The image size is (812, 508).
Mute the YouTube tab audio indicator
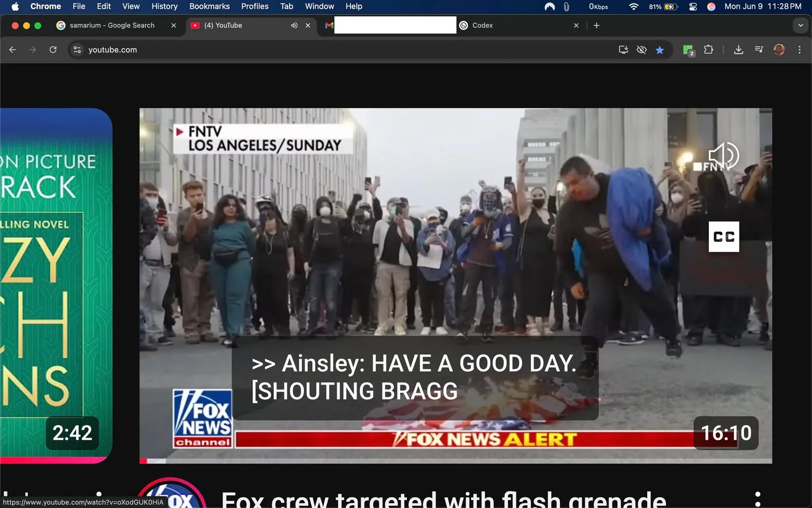click(x=294, y=25)
